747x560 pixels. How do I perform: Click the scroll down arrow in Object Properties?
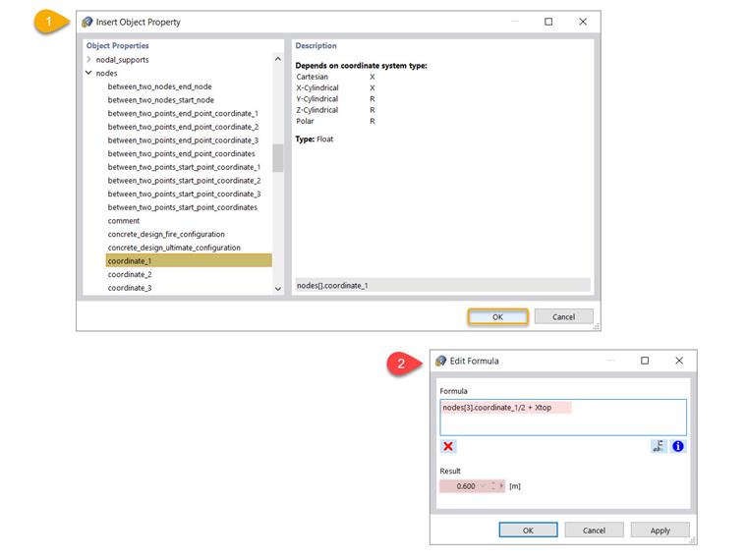pyautogui.click(x=278, y=289)
